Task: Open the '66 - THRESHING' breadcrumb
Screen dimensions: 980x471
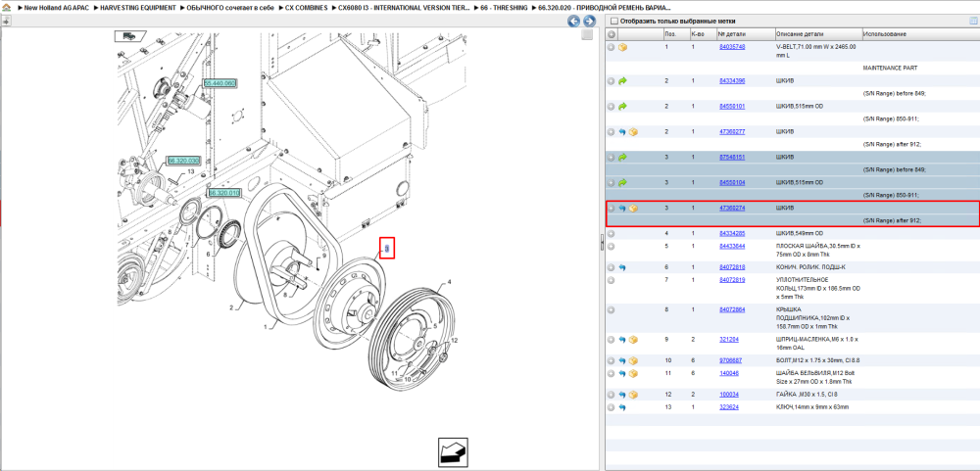Action: point(505,8)
